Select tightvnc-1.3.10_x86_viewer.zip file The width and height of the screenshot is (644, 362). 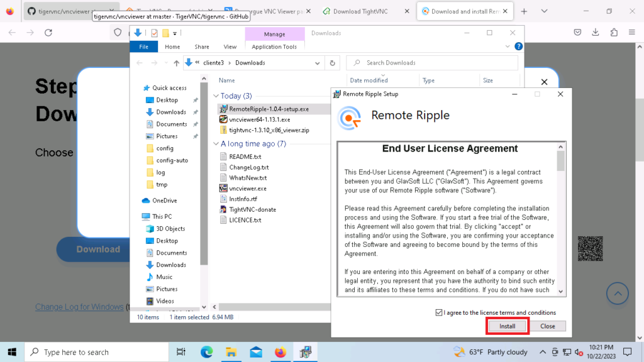click(x=269, y=130)
